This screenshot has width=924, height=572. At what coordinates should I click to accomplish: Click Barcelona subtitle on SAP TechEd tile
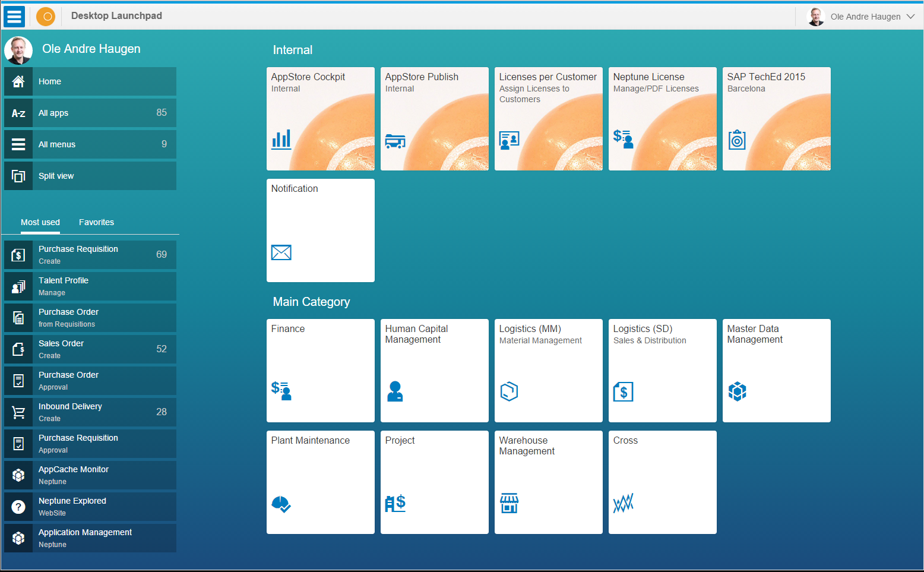pyautogui.click(x=746, y=89)
